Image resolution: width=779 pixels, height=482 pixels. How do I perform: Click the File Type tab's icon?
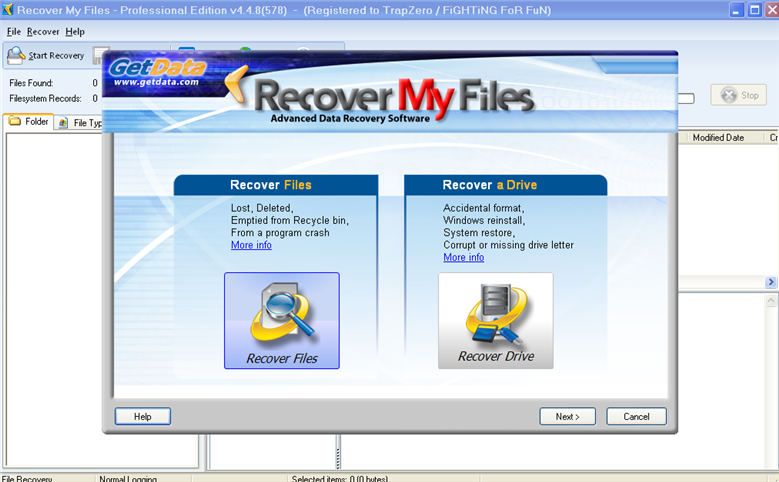(63, 123)
